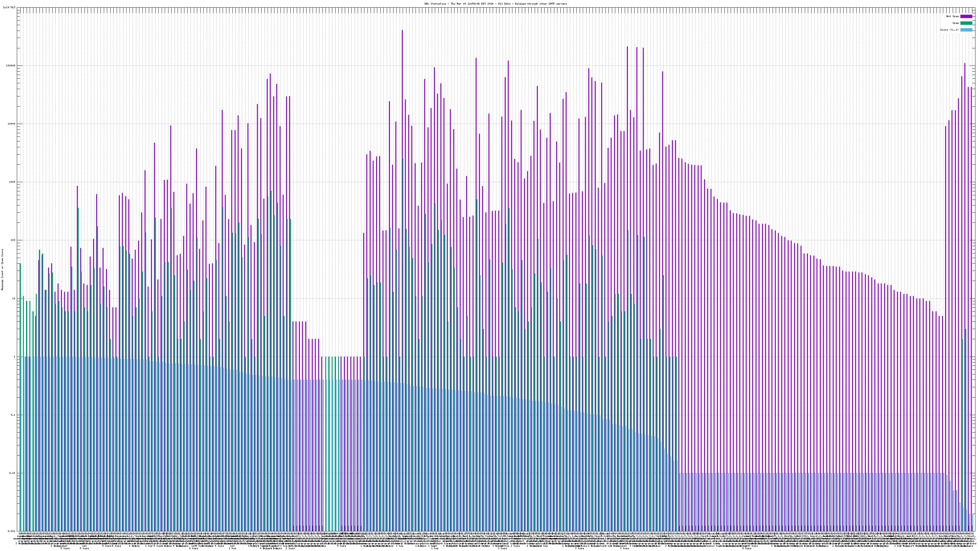Click the 0.1 y-axis tick label
The image size is (980, 551).
pos(13,415)
